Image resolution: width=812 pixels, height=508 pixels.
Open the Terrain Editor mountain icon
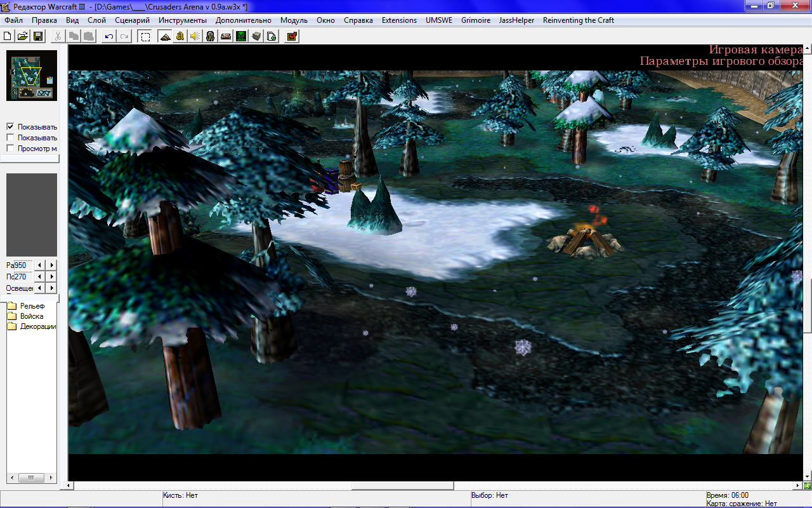point(165,36)
